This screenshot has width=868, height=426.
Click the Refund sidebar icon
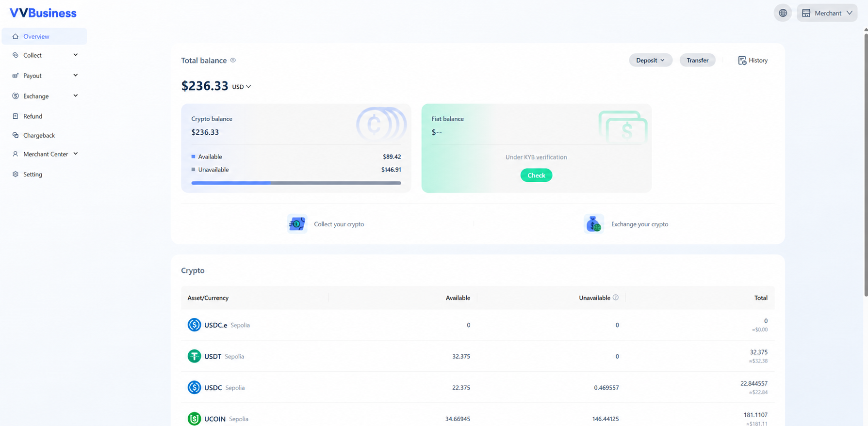click(16, 116)
